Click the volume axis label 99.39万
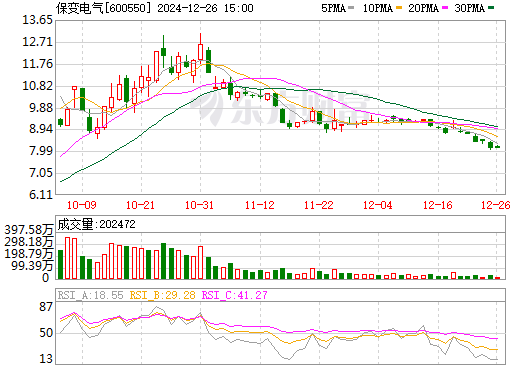The height and width of the screenshot is (365, 520). tap(32, 266)
